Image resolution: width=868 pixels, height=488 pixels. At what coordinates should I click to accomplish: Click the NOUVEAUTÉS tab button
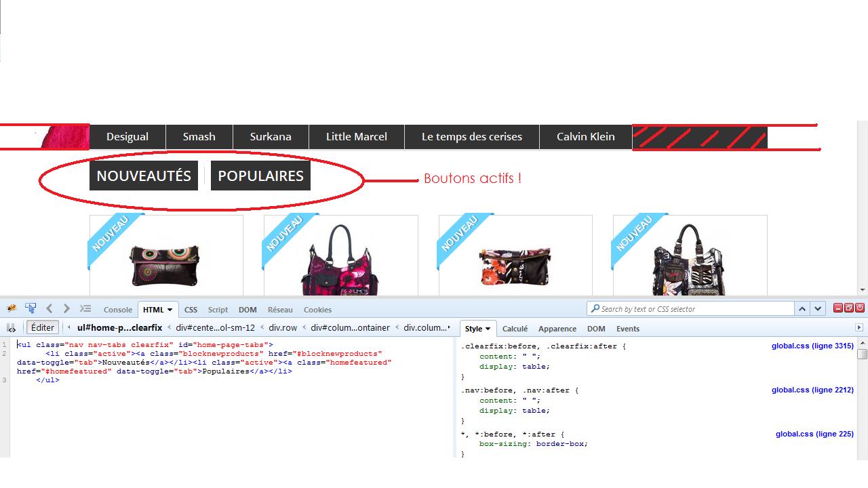point(144,176)
